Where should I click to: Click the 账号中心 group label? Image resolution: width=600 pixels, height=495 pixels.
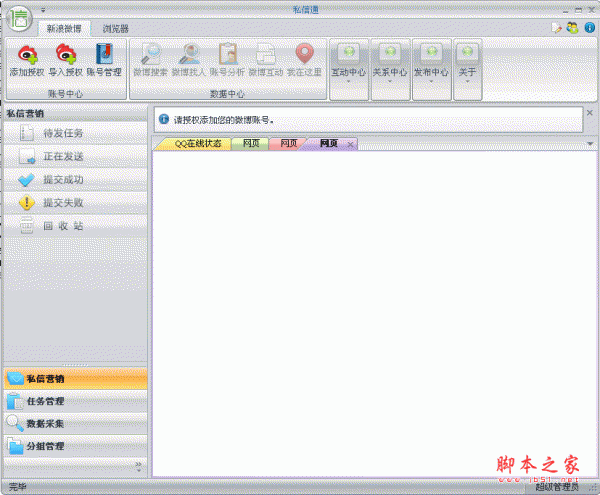(x=65, y=94)
